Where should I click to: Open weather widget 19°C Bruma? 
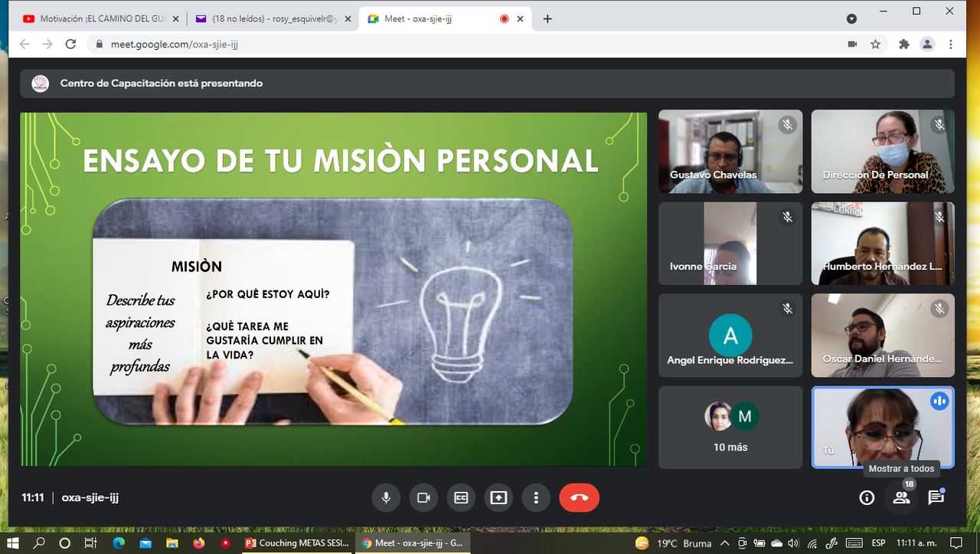674,543
